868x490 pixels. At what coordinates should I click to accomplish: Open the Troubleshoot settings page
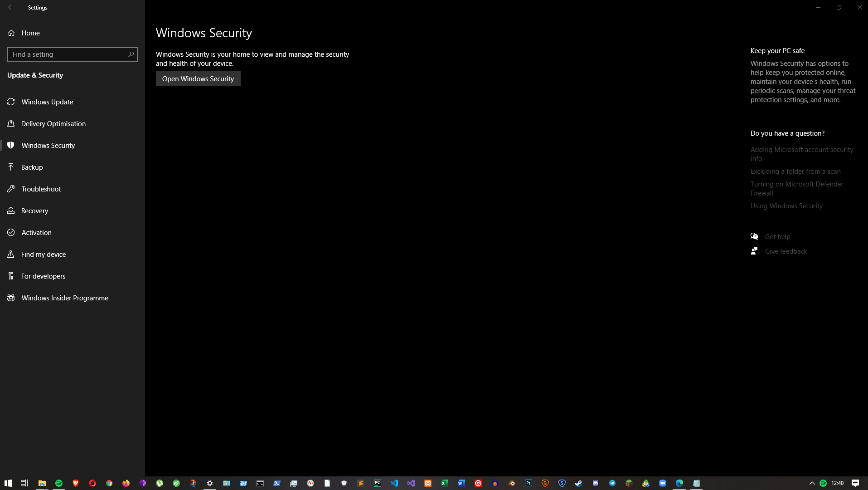(73, 189)
